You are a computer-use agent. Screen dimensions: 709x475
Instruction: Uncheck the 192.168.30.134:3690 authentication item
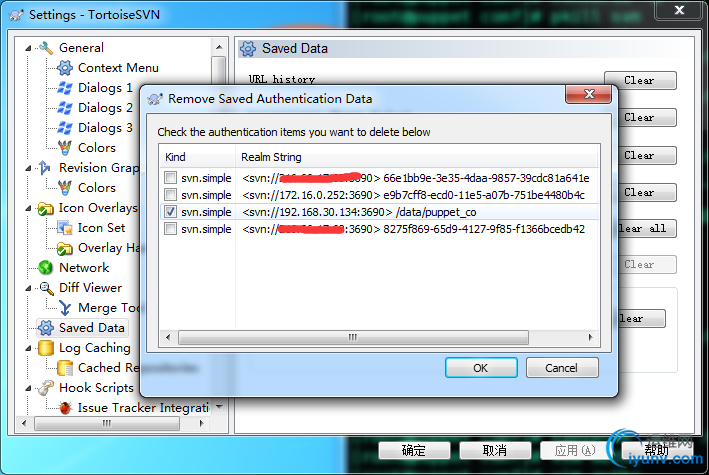(170, 212)
